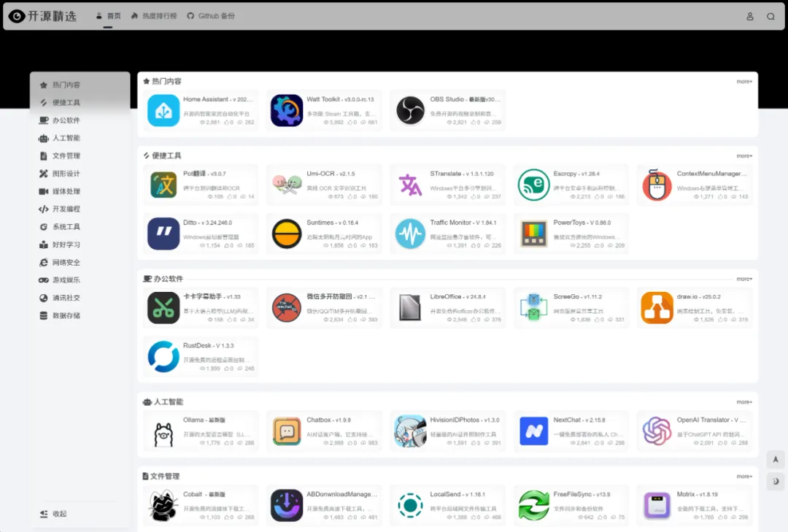Open the OBS Studio app icon
788x532 pixels.
[x=410, y=111]
